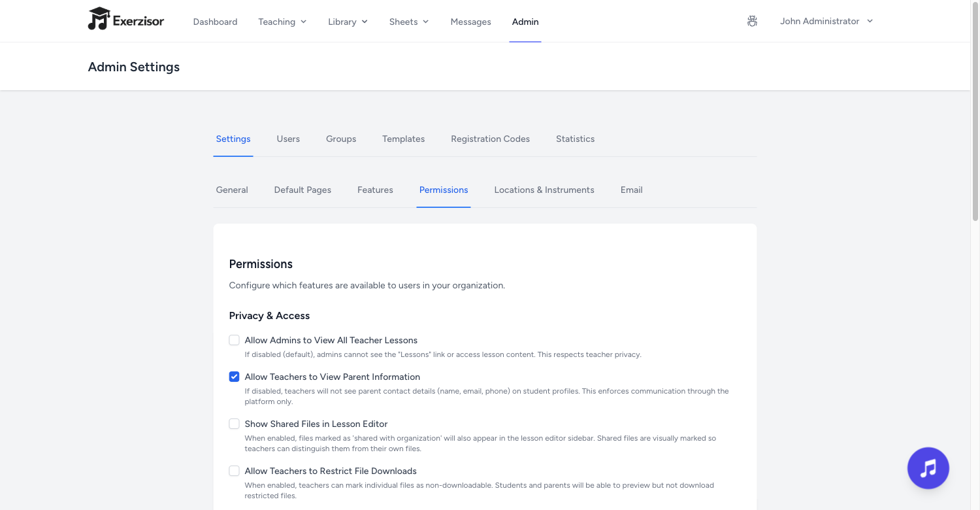Enable Allow Admins to View All Teacher Lessons
Screen dimensions: 980x510
(234, 340)
